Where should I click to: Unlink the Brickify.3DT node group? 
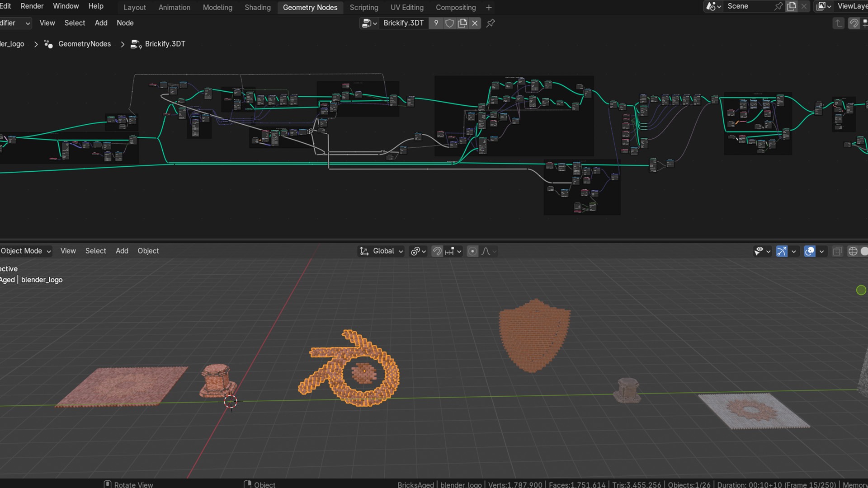475,23
